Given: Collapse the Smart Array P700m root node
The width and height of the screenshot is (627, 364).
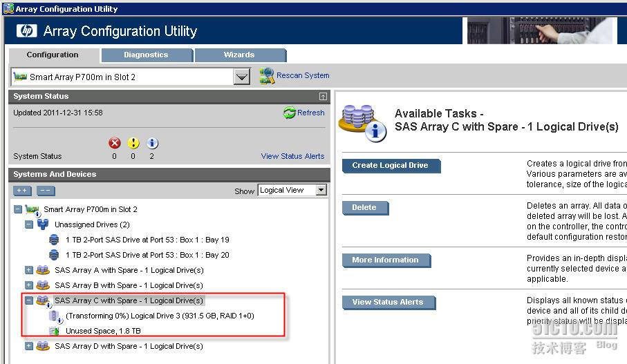Looking at the screenshot, I should [17, 209].
